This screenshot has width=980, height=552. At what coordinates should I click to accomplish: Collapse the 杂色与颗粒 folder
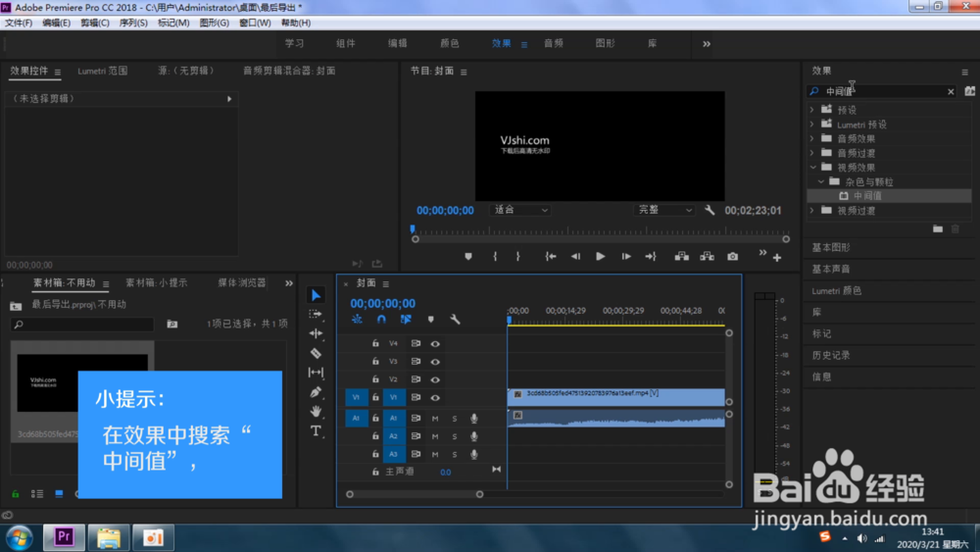point(821,181)
